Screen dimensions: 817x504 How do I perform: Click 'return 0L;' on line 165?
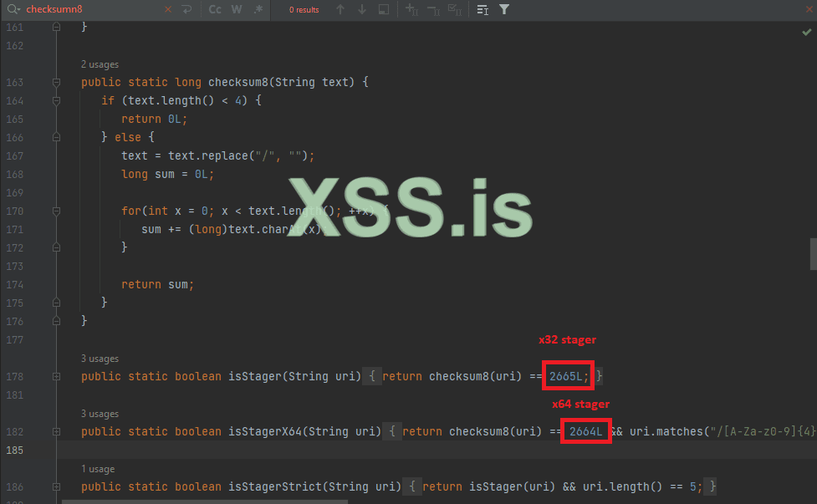(154, 120)
